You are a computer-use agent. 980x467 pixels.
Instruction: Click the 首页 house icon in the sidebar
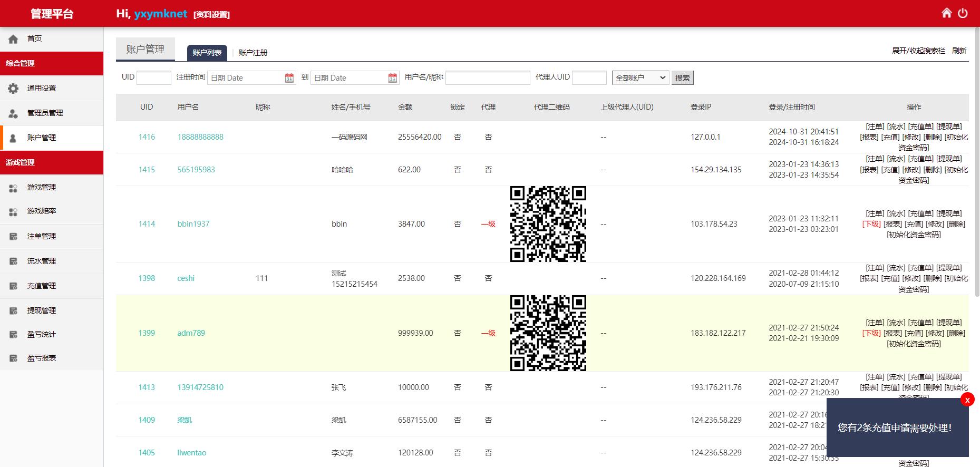[x=13, y=38]
